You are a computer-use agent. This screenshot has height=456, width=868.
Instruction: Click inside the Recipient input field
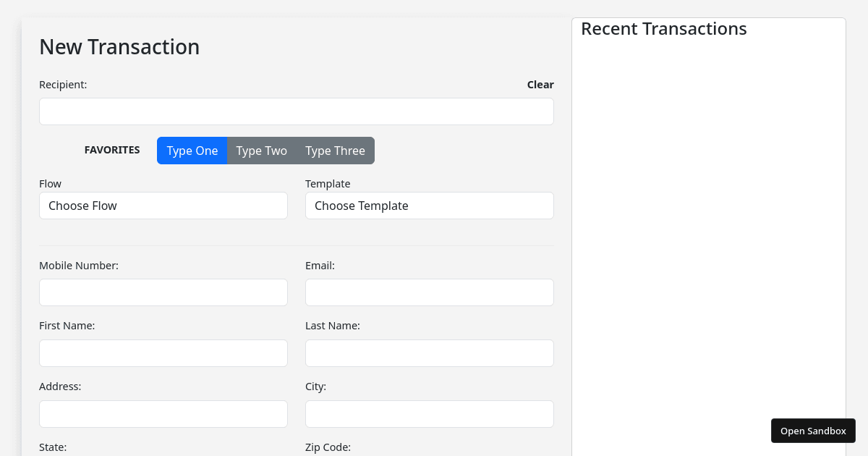(x=296, y=111)
